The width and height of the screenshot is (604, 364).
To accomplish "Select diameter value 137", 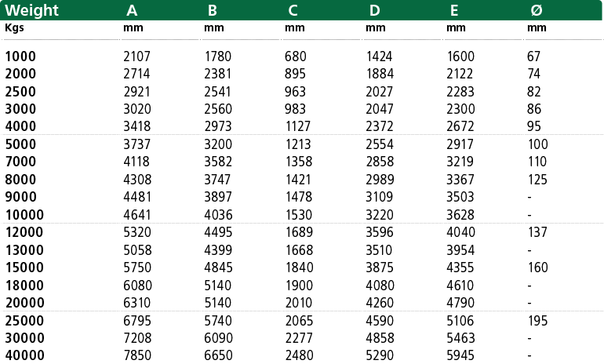I will [537, 232].
